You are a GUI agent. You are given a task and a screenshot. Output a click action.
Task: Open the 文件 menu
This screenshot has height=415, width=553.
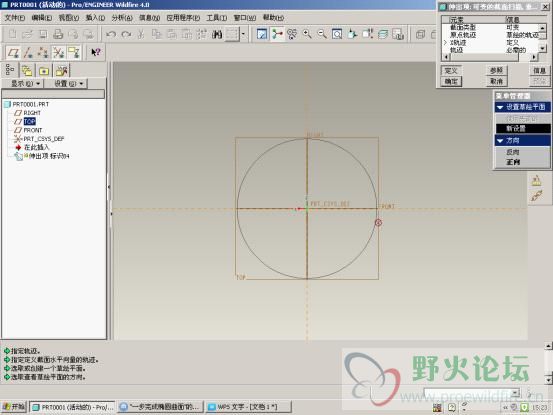14,18
